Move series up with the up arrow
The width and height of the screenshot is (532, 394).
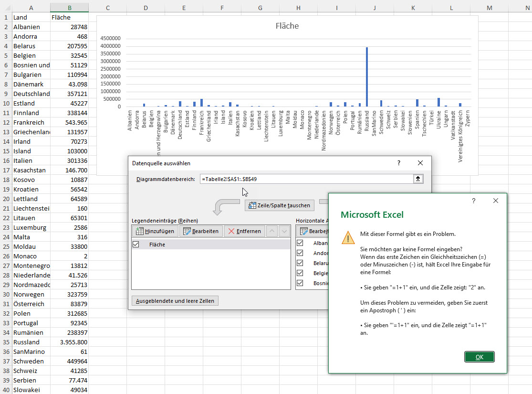point(271,231)
